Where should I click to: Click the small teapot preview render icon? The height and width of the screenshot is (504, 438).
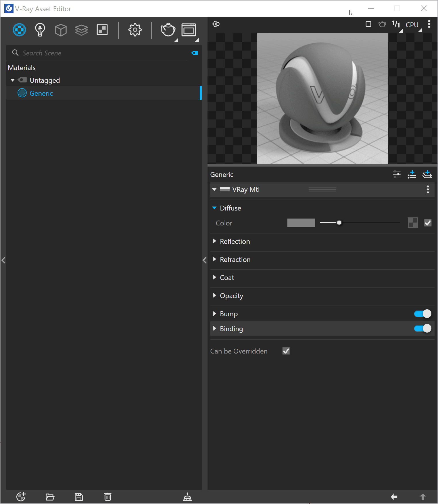pos(382,24)
